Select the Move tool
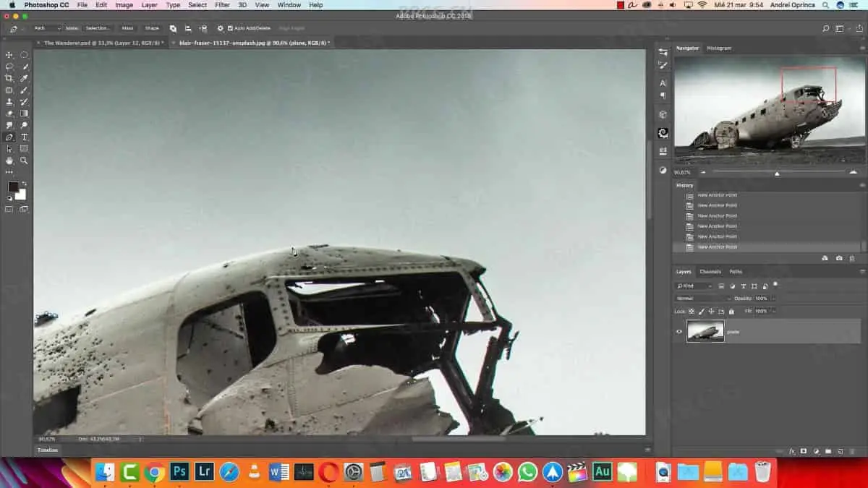This screenshot has width=868, height=488. [9, 55]
